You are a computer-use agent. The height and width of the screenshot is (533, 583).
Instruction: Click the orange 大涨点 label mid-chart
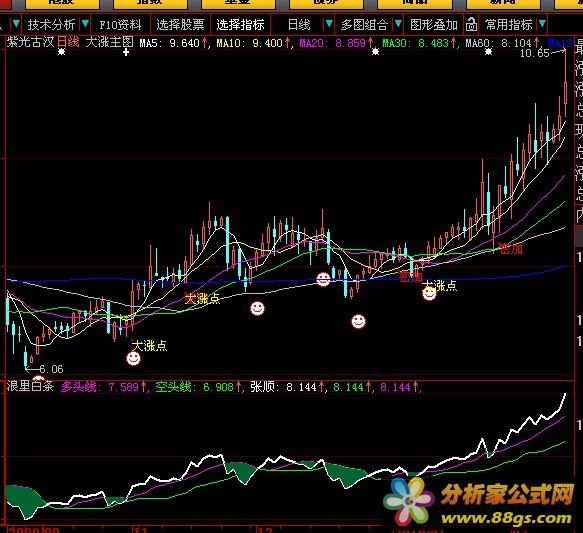(x=202, y=298)
